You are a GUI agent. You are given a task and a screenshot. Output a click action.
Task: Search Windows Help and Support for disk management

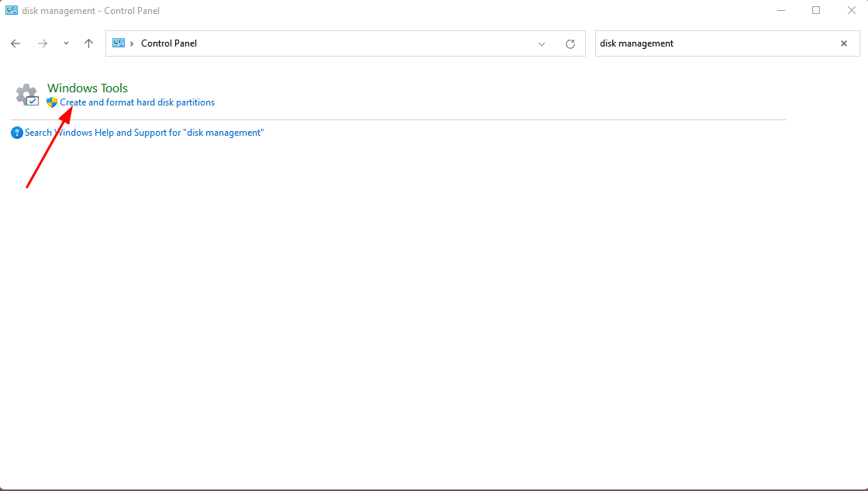[144, 133]
